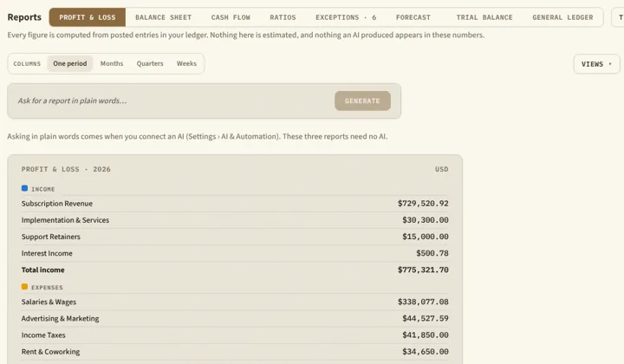This screenshot has width=624, height=364.
Task: Switch to the Forecast tab
Action: (x=413, y=17)
